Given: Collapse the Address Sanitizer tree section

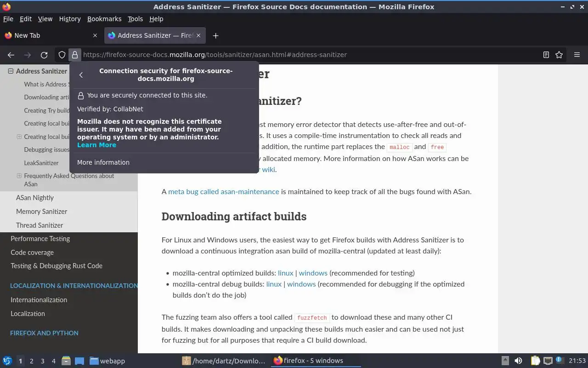Looking at the screenshot, I should click(x=11, y=71).
